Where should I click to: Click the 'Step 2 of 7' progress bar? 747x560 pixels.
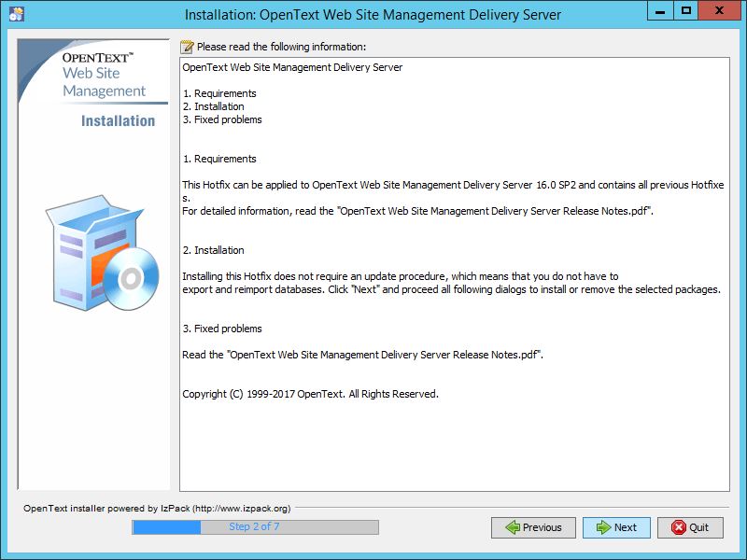click(x=255, y=527)
